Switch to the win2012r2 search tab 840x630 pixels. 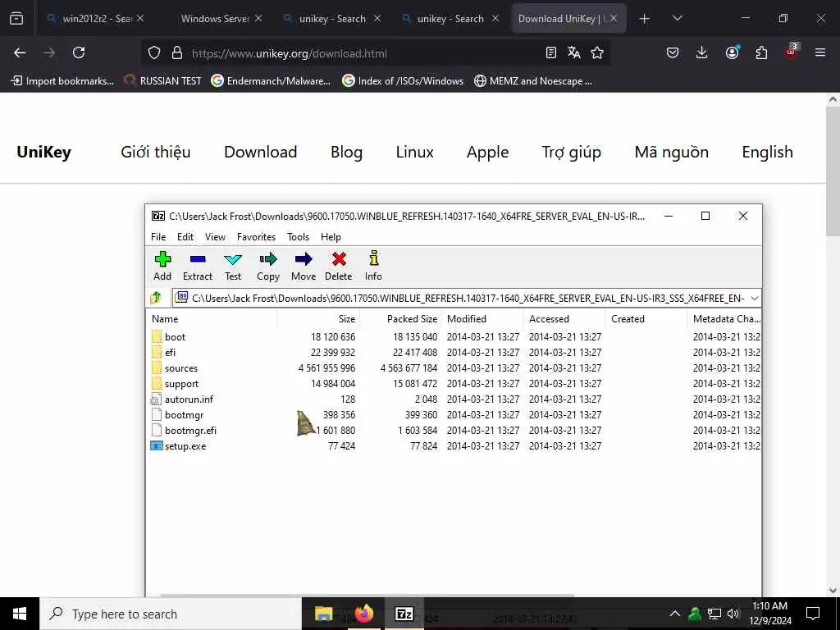96,19
